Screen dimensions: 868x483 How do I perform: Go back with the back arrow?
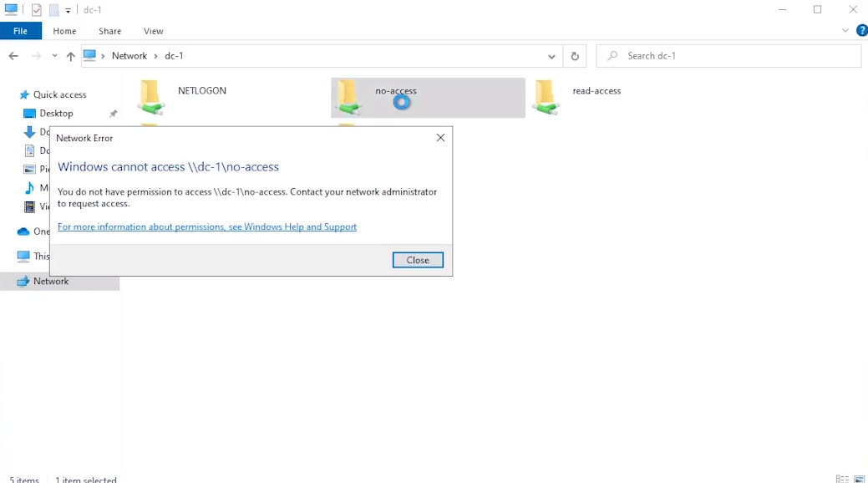(x=14, y=56)
